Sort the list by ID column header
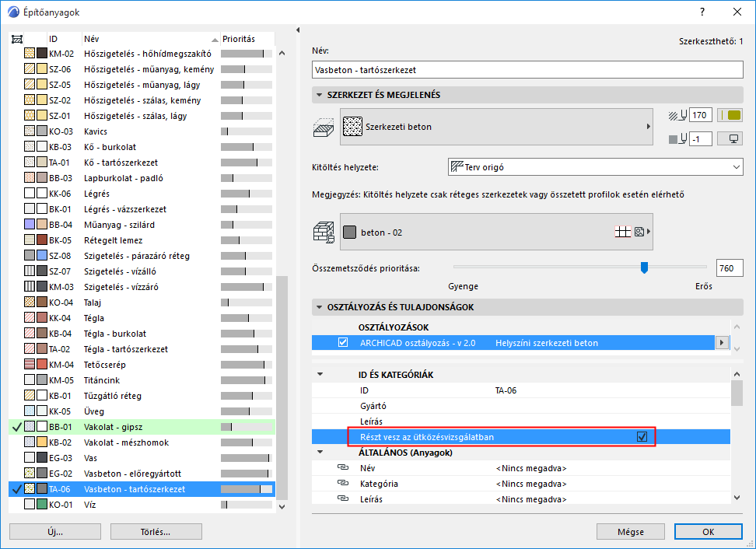The image size is (756, 549). point(64,39)
